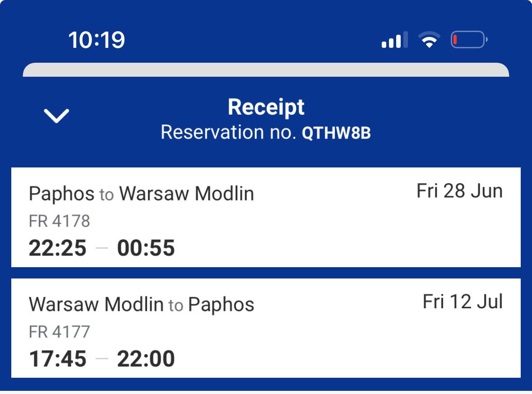The width and height of the screenshot is (532, 394).
Task: Collapse the receipt with the down chevron
Action: point(56,116)
